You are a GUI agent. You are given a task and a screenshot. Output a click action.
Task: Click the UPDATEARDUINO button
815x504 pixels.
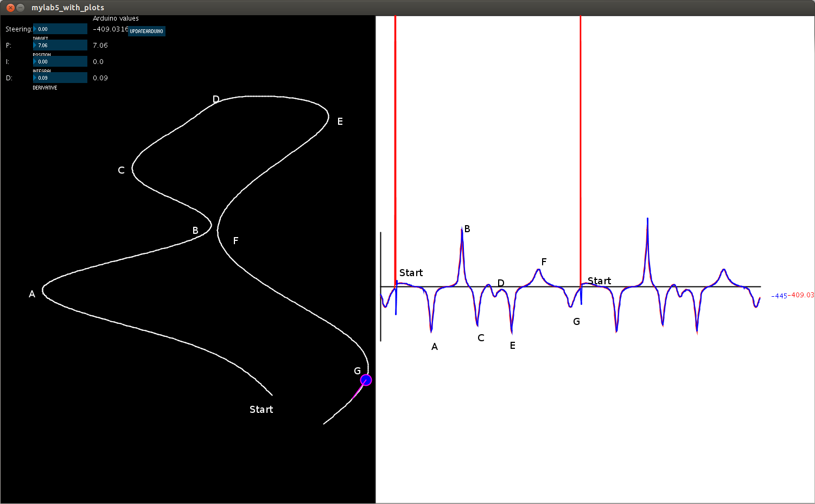[x=147, y=31]
